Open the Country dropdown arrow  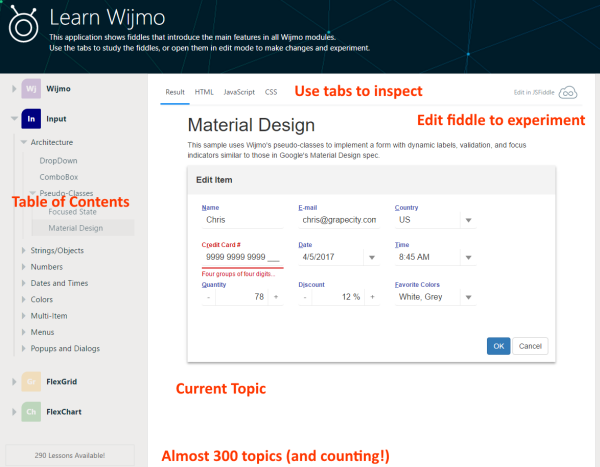point(468,220)
